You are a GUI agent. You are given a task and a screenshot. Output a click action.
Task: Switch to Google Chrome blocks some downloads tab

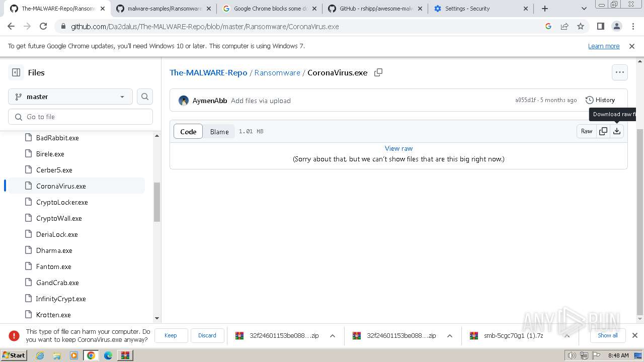(269, 9)
